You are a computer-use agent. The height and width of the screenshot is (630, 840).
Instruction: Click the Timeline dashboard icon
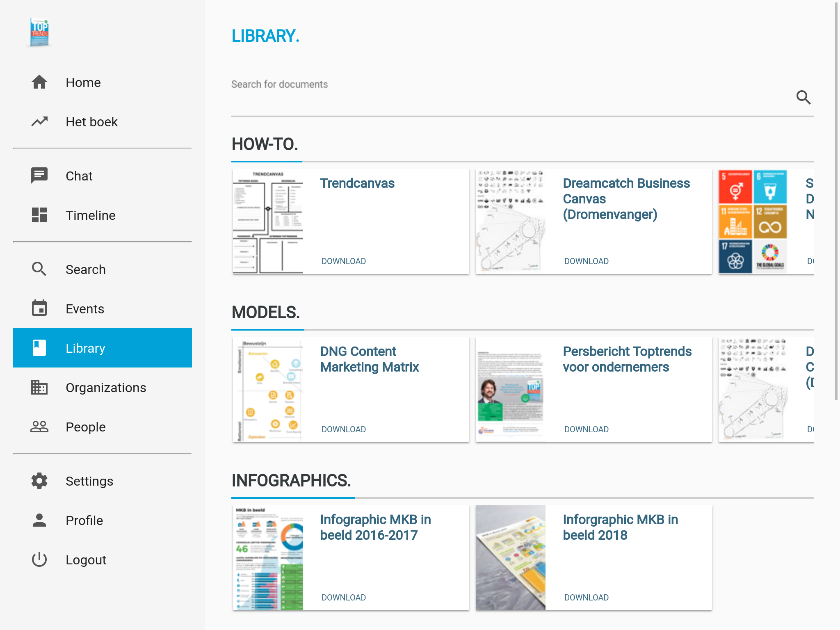(x=39, y=215)
